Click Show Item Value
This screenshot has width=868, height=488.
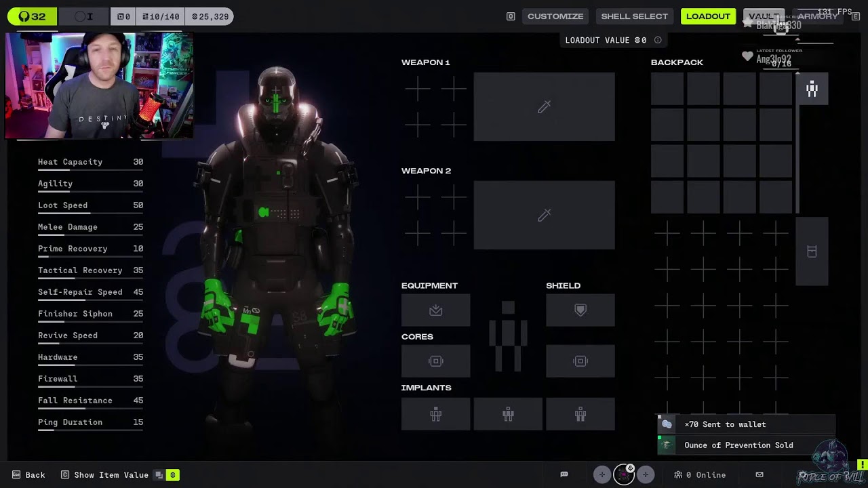tap(105, 475)
